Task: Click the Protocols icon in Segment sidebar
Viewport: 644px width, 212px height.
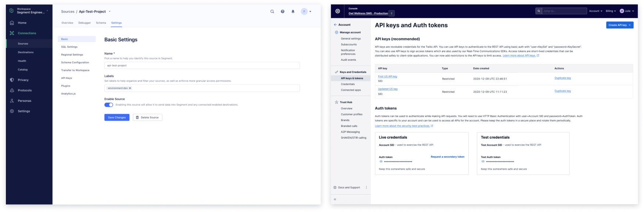Action: click(x=12, y=90)
